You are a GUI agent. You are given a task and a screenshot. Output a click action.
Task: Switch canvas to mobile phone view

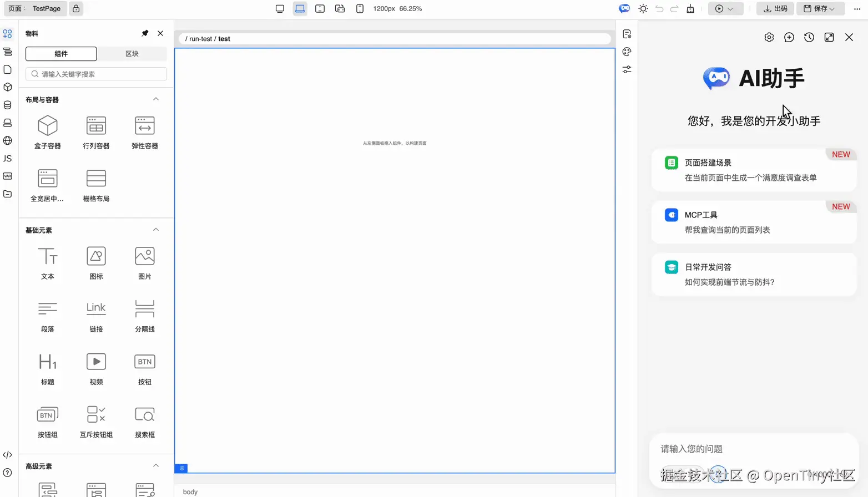(360, 9)
